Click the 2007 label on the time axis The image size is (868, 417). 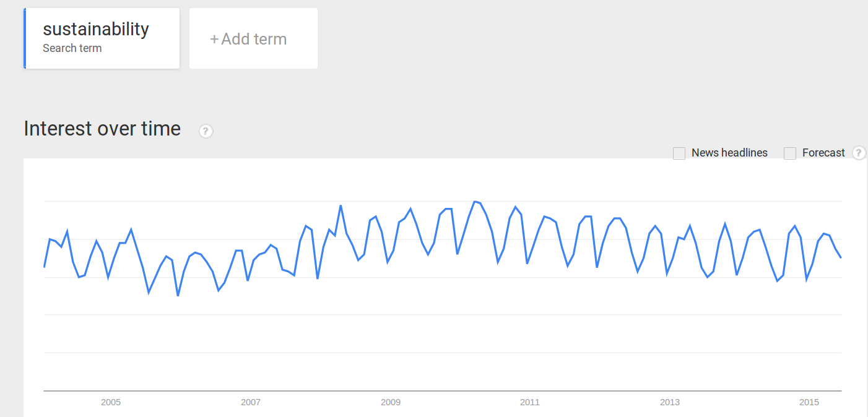(x=251, y=402)
